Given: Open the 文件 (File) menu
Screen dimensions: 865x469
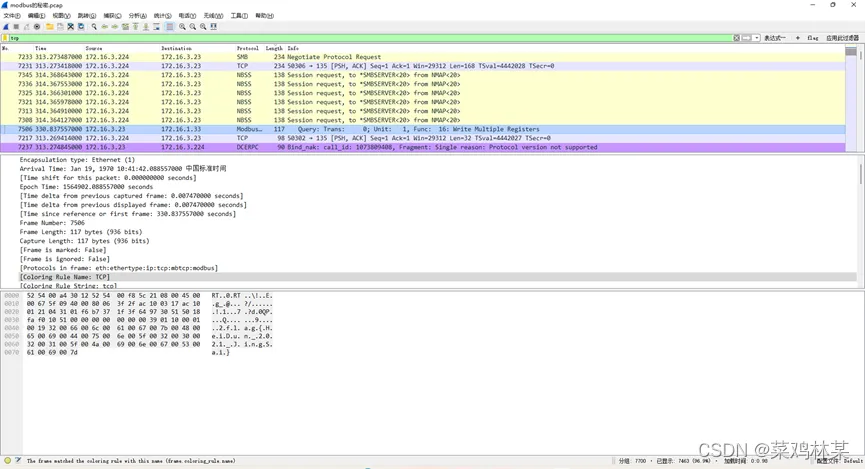Looking at the screenshot, I should pos(11,16).
